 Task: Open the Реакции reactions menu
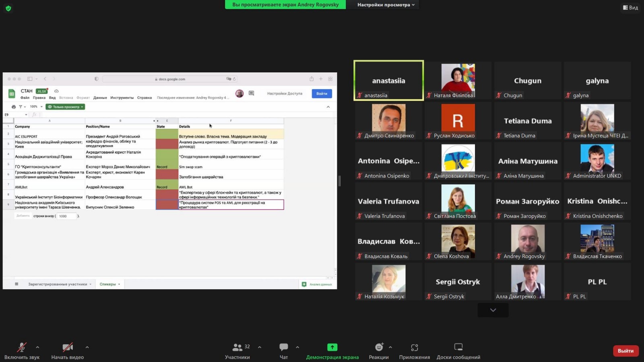point(379,351)
